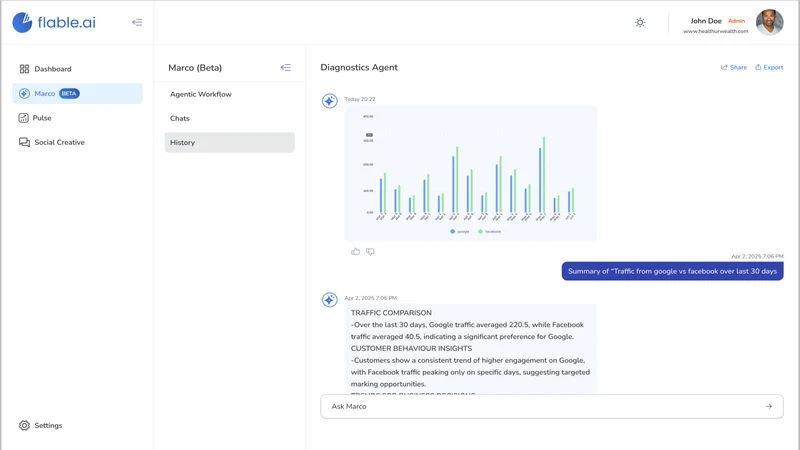The image size is (800, 450).
Task: Click the Diagnostics Agent title
Action: [359, 67]
